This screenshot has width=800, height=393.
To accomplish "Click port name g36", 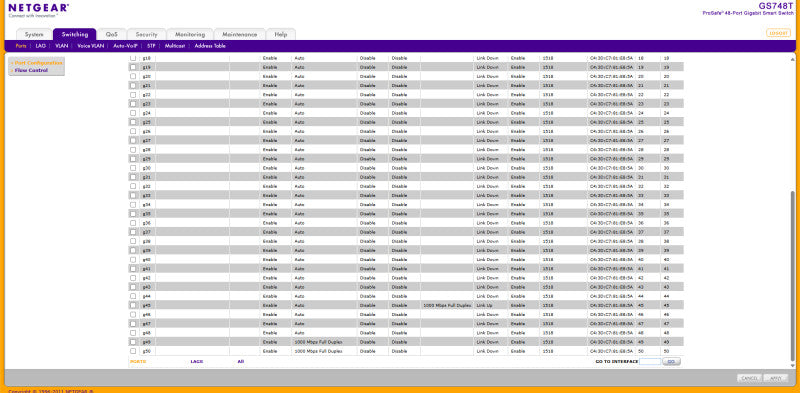I will (146, 223).
